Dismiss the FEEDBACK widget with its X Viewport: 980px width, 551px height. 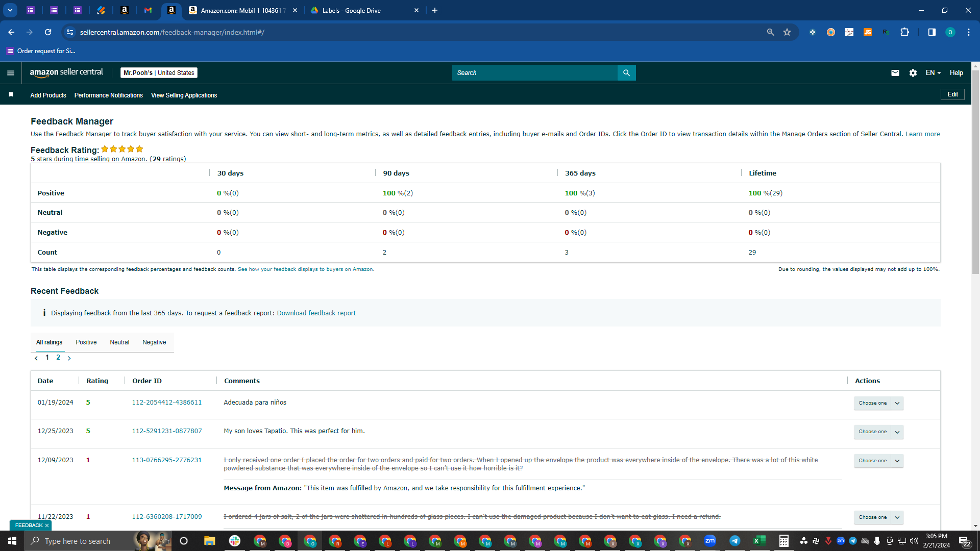coord(47,525)
